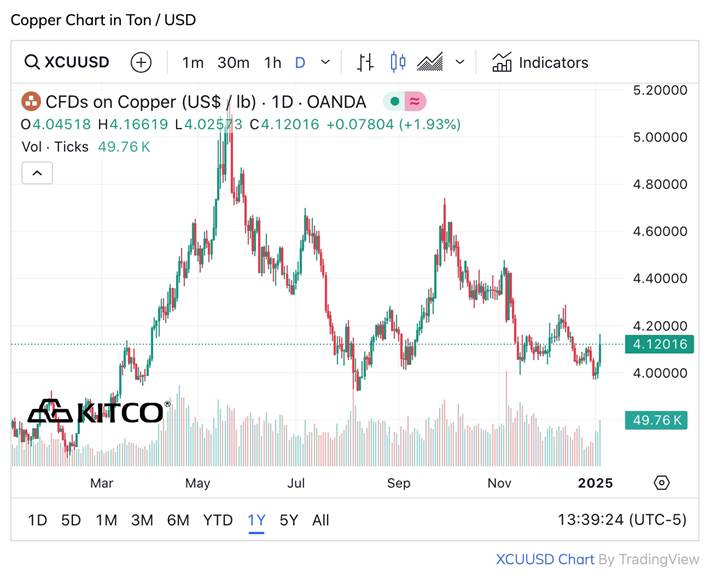Collapse the indicator legend chevron
This screenshot has width=711, height=579.
tap(36, 173)
